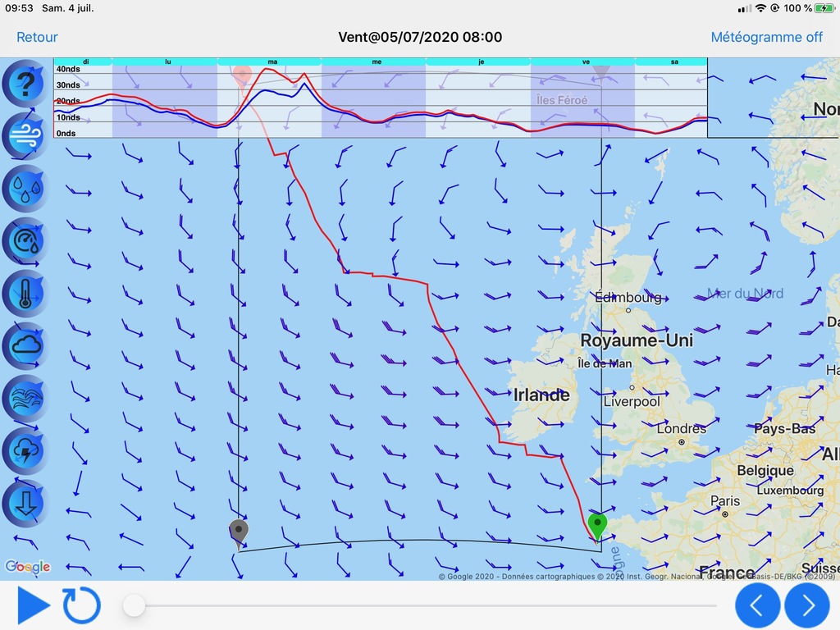Tap the download arrow icon

pyautogui.click(x=25, y=504)
